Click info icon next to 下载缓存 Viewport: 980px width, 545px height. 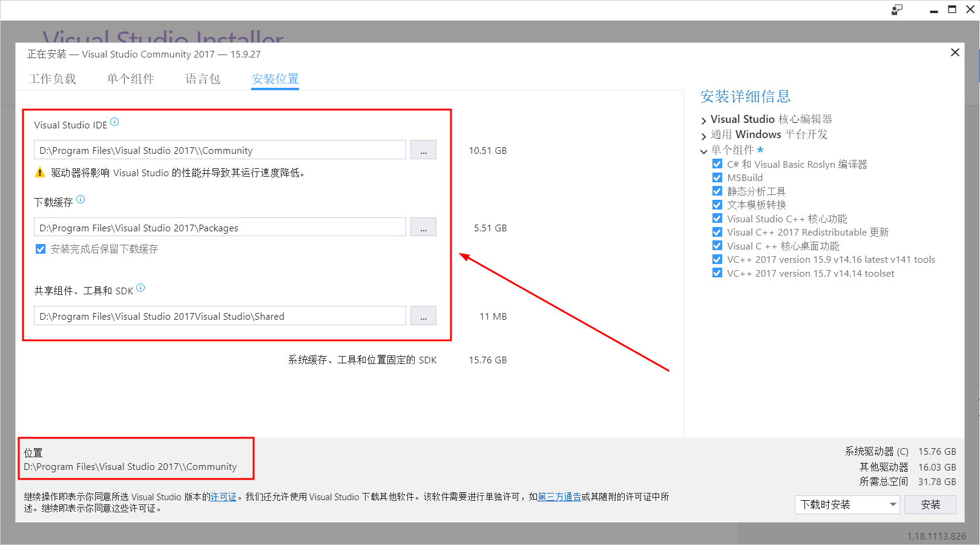coord(81,199)
